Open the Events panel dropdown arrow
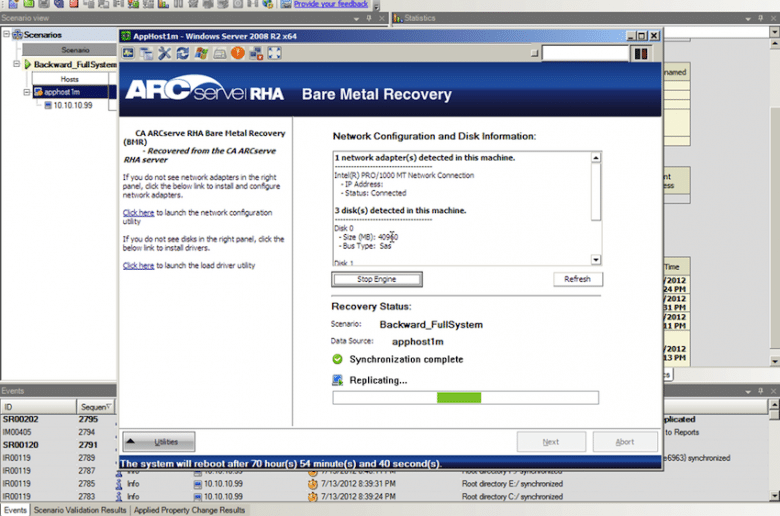Image resolution: width=780 pixels, height=516 pixels. 748,392
